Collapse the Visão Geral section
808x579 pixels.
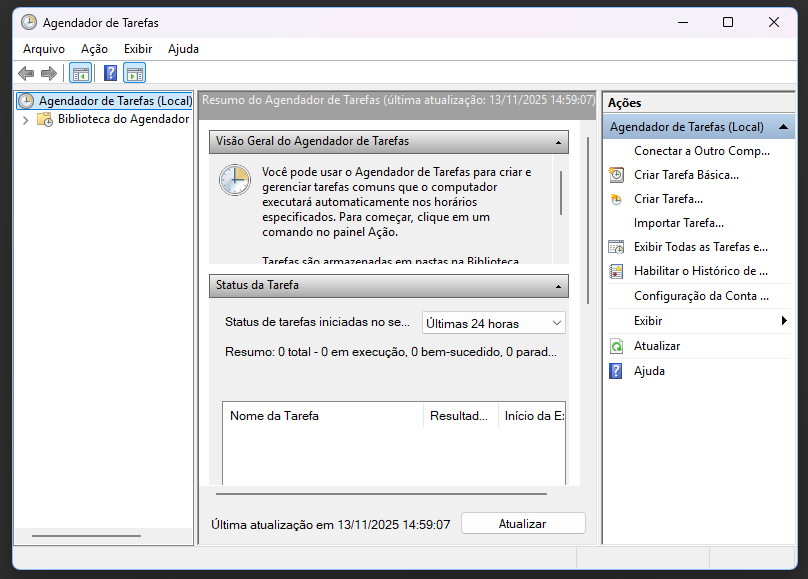pos(557,142)
